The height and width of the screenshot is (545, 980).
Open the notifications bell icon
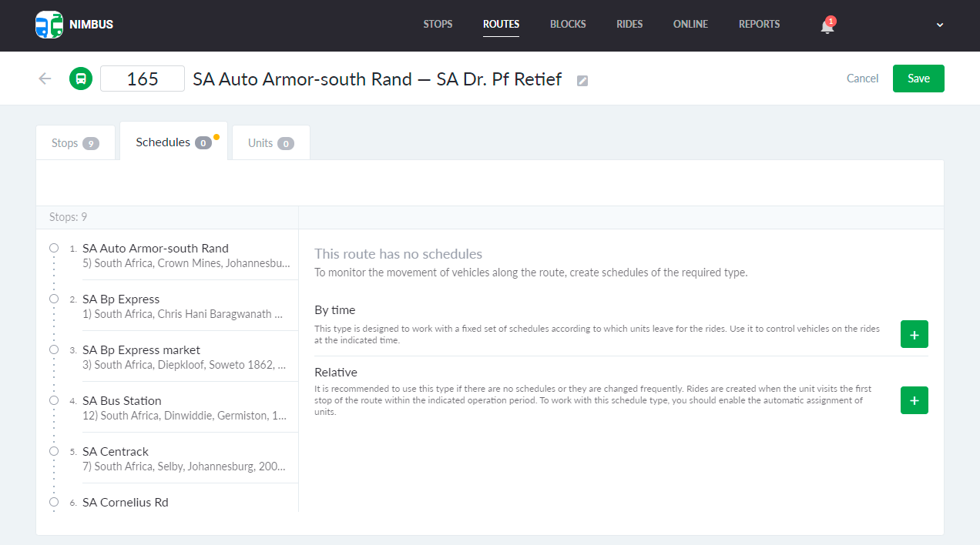[x=827, y=26]
